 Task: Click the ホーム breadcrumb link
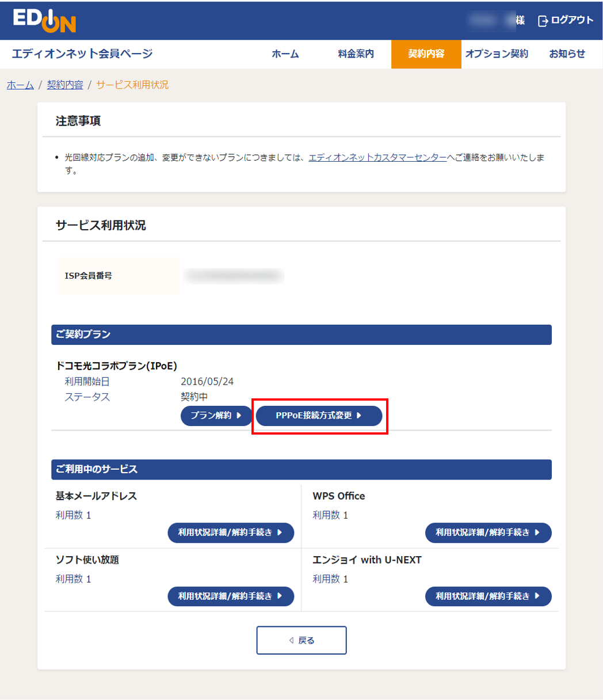pos(20,85)
